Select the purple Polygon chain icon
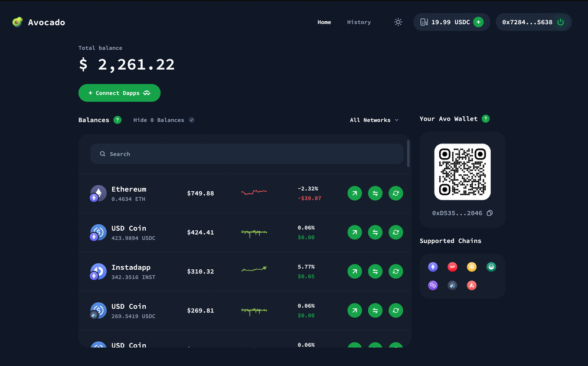 coord(433,285)
